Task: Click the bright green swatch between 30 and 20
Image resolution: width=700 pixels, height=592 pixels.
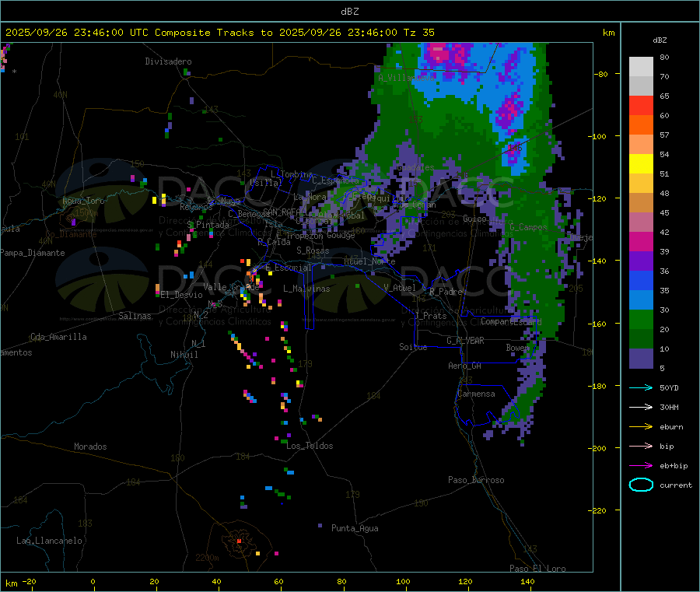Action: (641, 319)
